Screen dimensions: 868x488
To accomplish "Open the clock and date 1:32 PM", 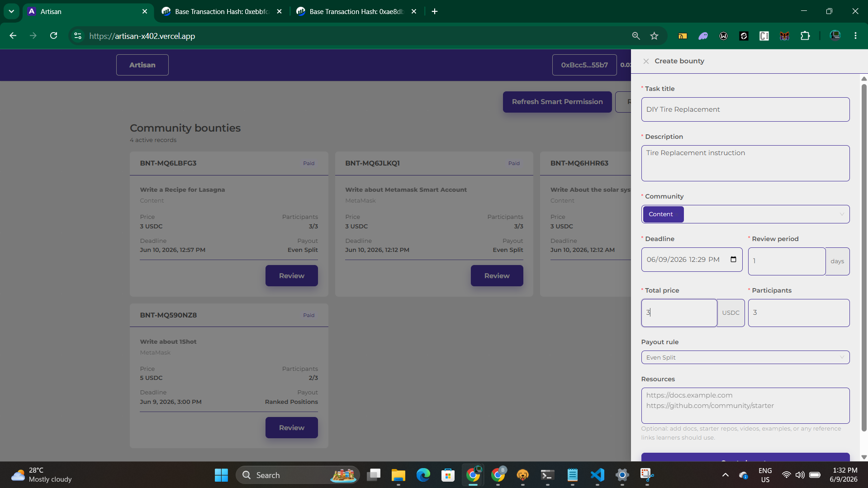I will (x=844, y=475).
